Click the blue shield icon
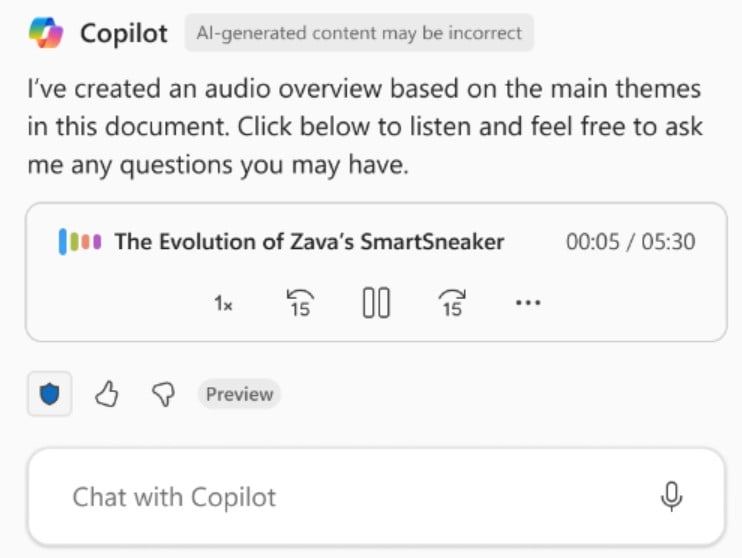742x558 pixels. tap(49, 395)
